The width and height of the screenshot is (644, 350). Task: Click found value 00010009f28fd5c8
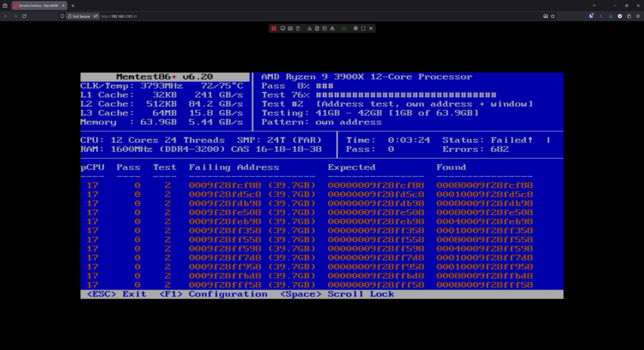pyautogui.click(x=485, y=195)
